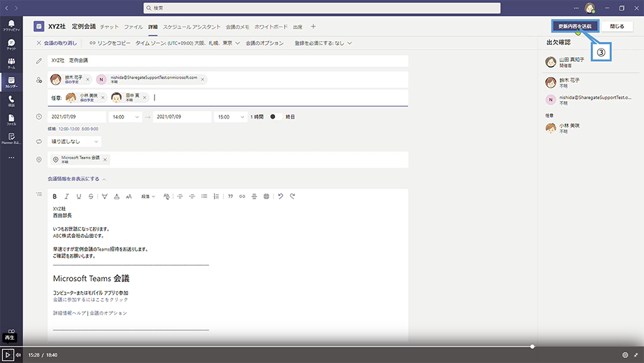Click the 更新内容を送信 button
This screenshot has width=644, height=363.
tap(575, 26)
